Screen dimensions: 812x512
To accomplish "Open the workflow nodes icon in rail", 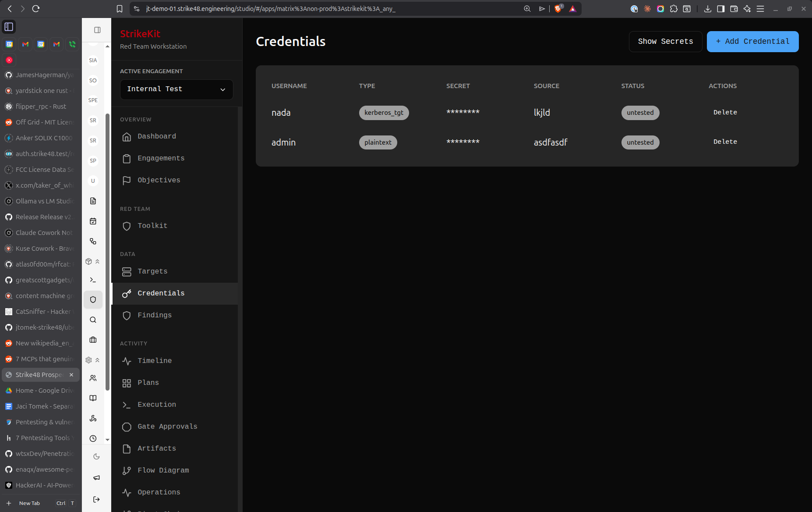I will point(93,241).
